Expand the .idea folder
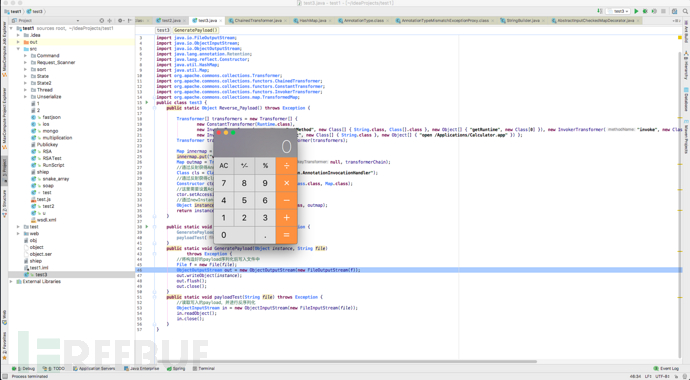Screen dimensions: 690x380 coord(18,35)
